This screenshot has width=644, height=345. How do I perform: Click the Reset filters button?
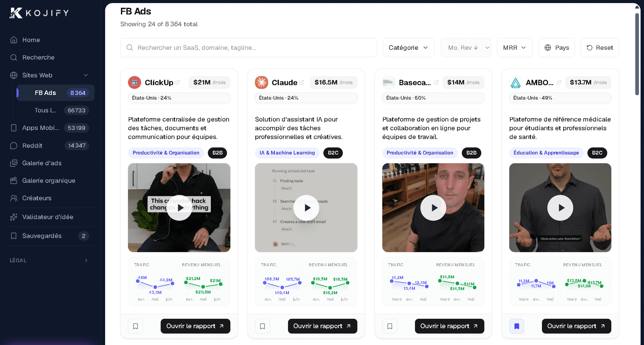tap(600, 48)
